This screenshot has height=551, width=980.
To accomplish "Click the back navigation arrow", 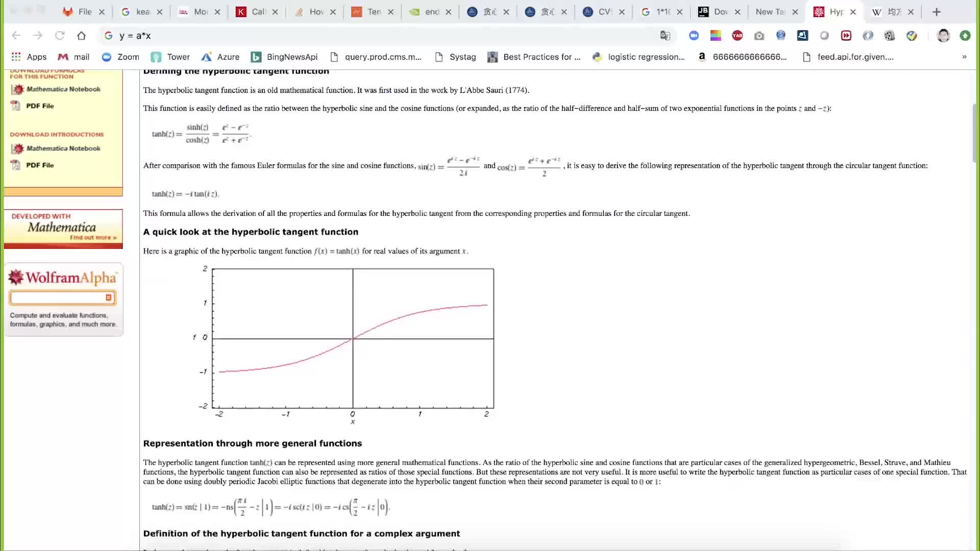I will pyautogui.click(x=16, y=36).
